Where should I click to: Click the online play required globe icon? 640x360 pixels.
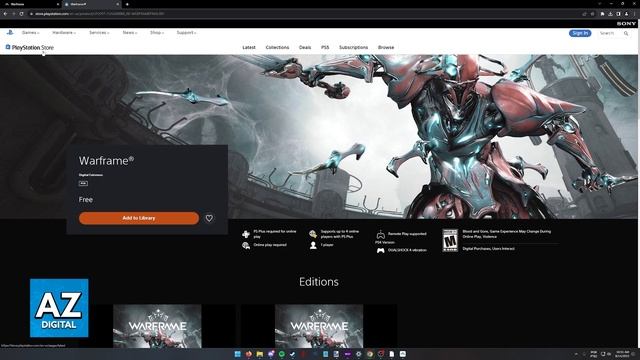(x=246, y=245)
